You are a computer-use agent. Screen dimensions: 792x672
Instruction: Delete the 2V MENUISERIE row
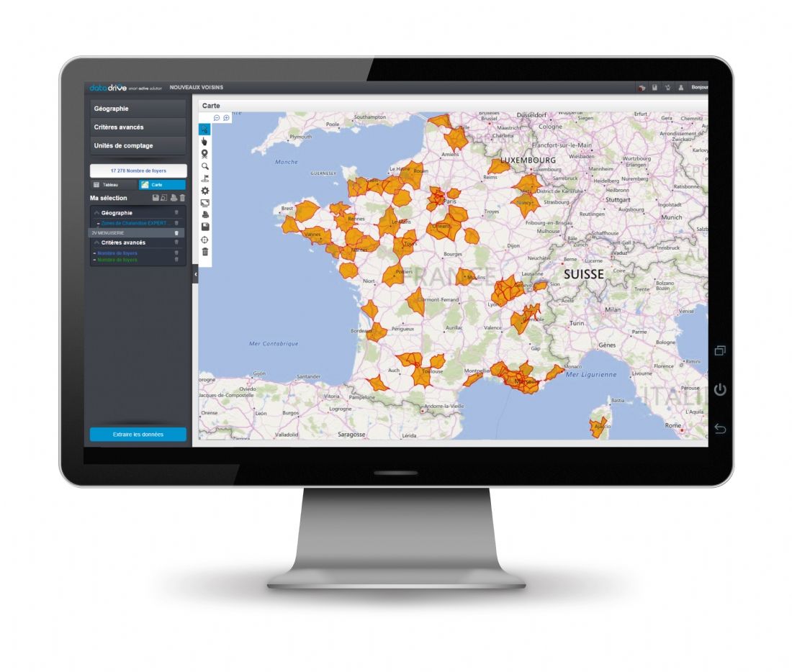pos(176,232)
